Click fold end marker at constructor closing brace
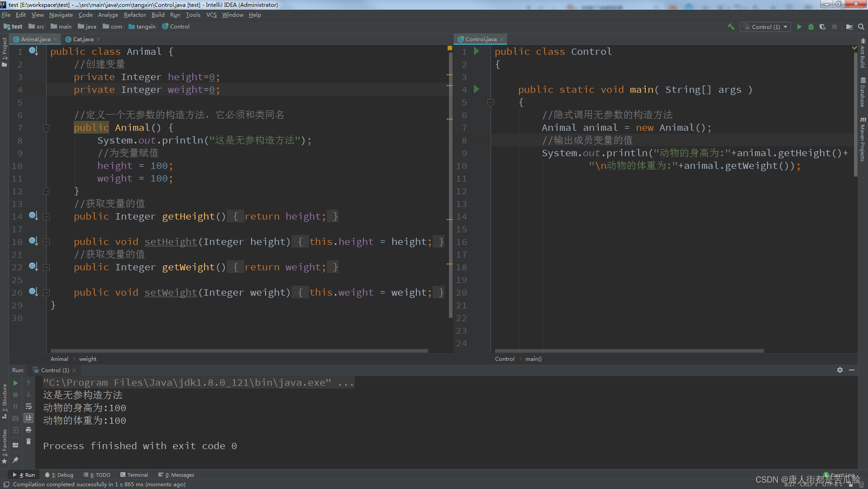Screen dimensions: 868x489 point(46,191)
